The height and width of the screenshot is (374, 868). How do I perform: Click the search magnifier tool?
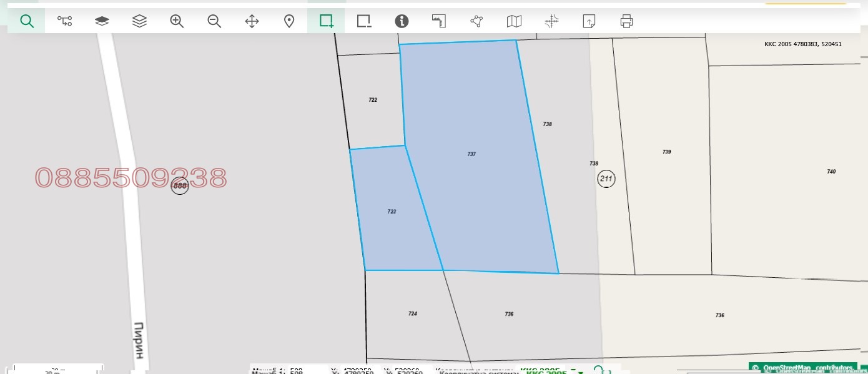tap(26, 21)
